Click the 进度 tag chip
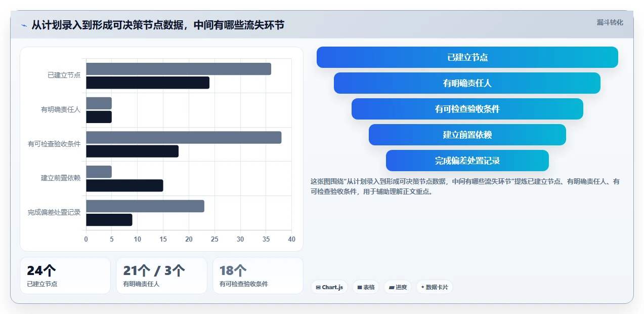The width and height of the screenshot is (644, 314). (x=398, y=287)
